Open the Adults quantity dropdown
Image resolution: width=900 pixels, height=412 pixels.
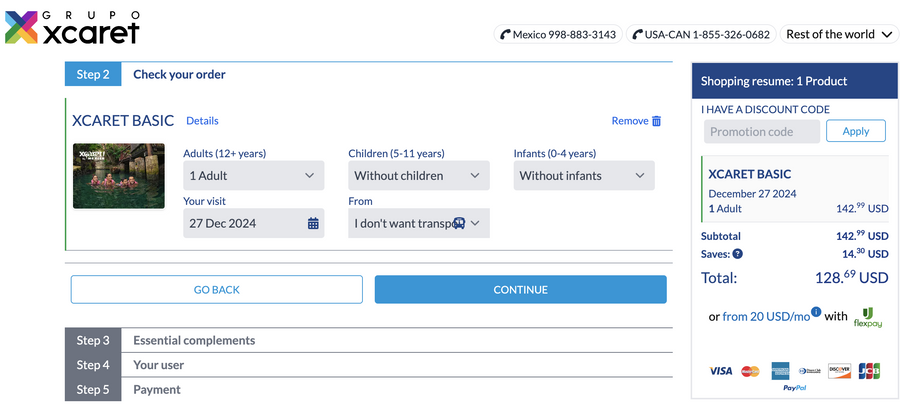[253, 176]
